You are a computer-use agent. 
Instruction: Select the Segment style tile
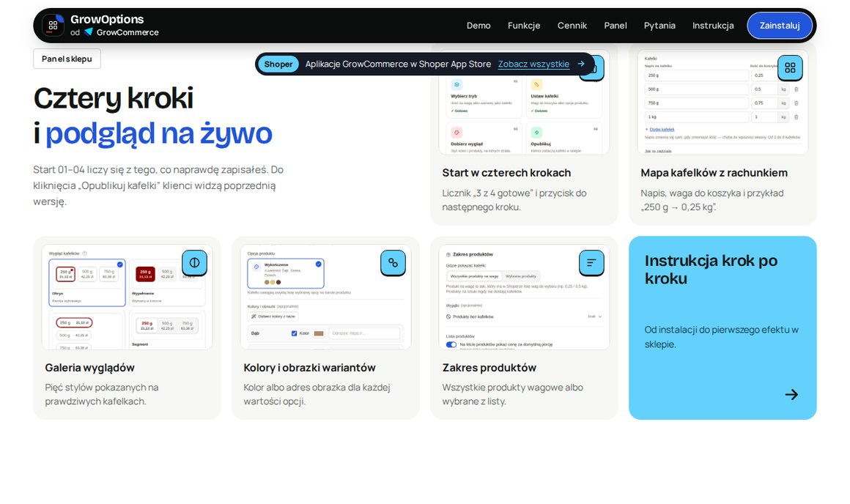pyautogui.click(x=167, y=330)
